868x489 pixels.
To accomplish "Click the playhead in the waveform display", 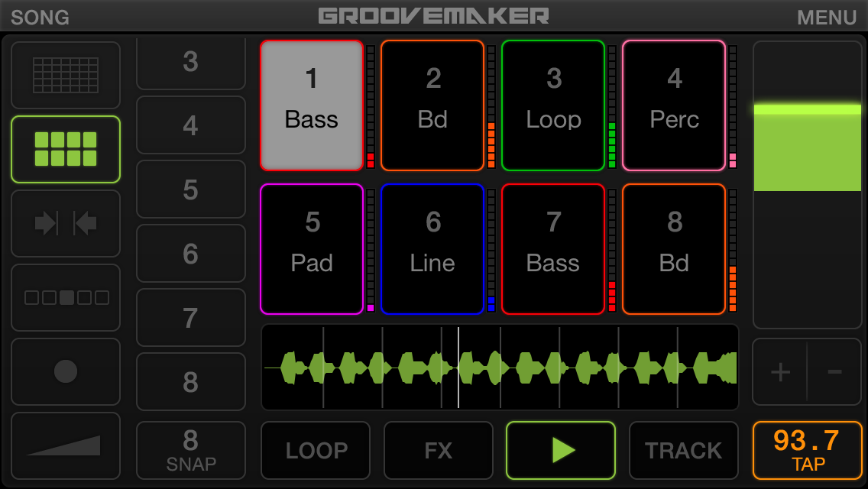I will pos(458,368).
